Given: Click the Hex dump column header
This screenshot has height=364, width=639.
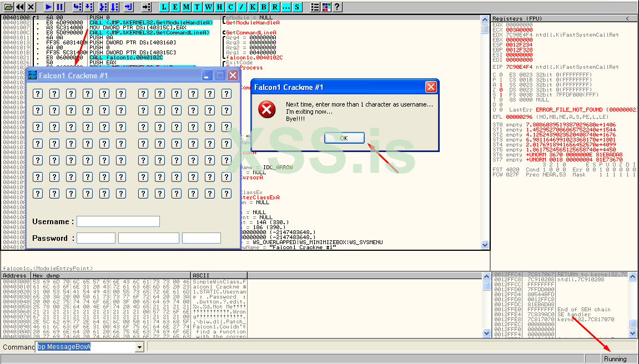Looking at the screenshot, I should (x=111, y=276).
